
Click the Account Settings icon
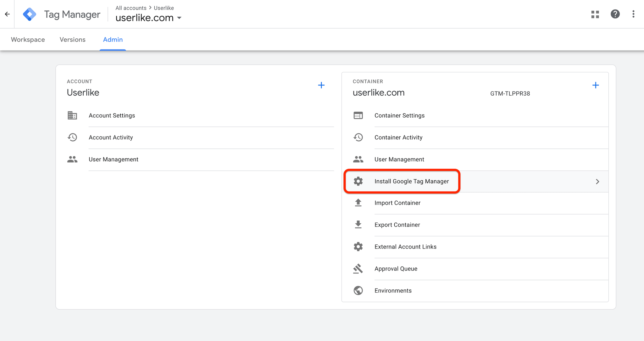pos(72,115)
